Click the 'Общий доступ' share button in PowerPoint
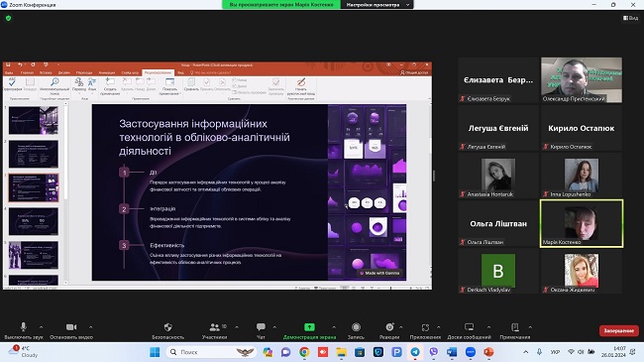The image size is (644, 362). pyautogui.click(x=414, y=72)
